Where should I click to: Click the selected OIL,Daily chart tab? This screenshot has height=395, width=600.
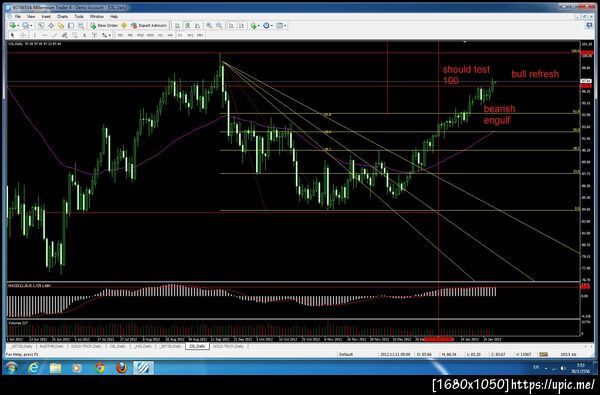197,346
